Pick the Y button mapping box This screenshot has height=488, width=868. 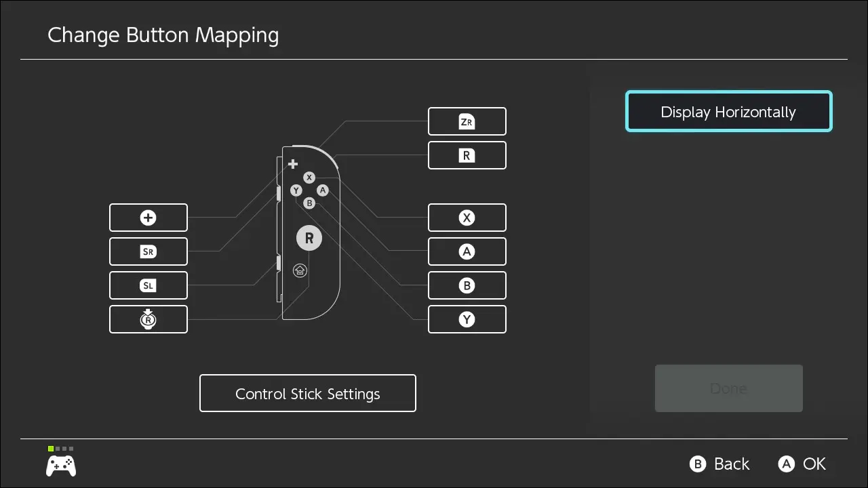[467, 319]
